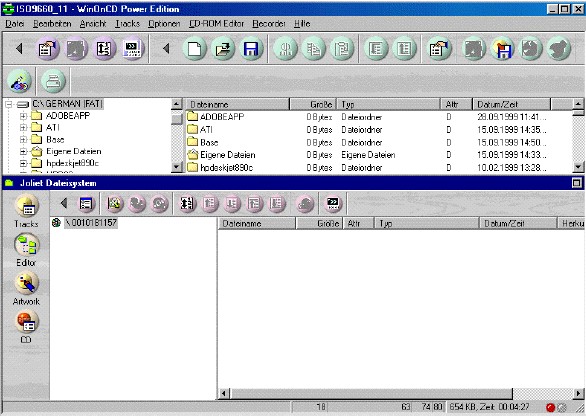Screen dimensions: 586x416
Task: Click the Typ column header in Joliet list
Action: pos(426,224)
